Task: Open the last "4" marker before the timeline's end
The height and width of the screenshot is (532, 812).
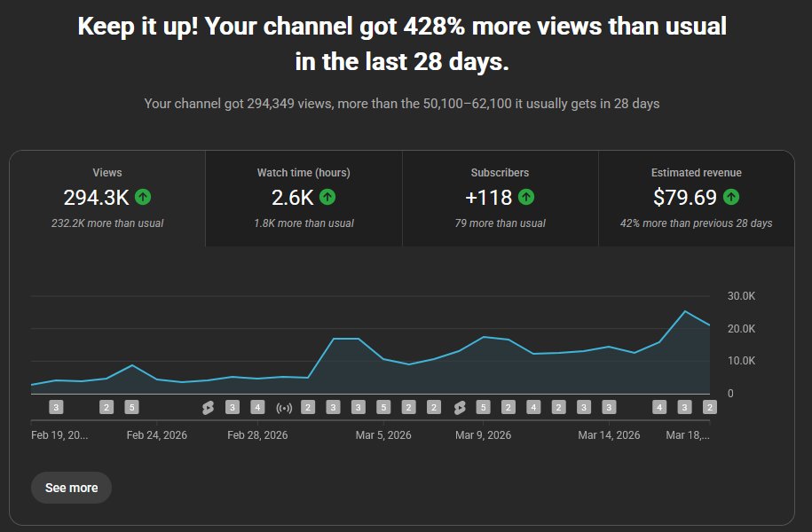Action: tap(659, 407)
